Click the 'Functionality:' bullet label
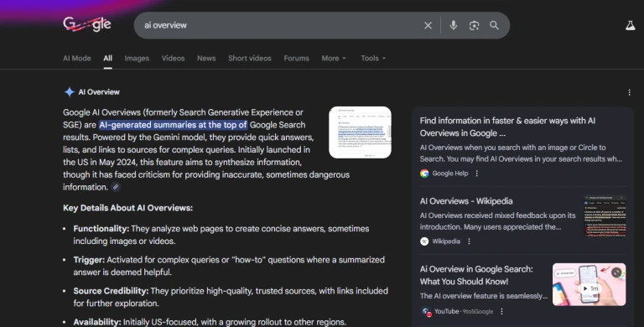Image resolution: width=644 pixels, height=327 pixels. click(101, 229)
